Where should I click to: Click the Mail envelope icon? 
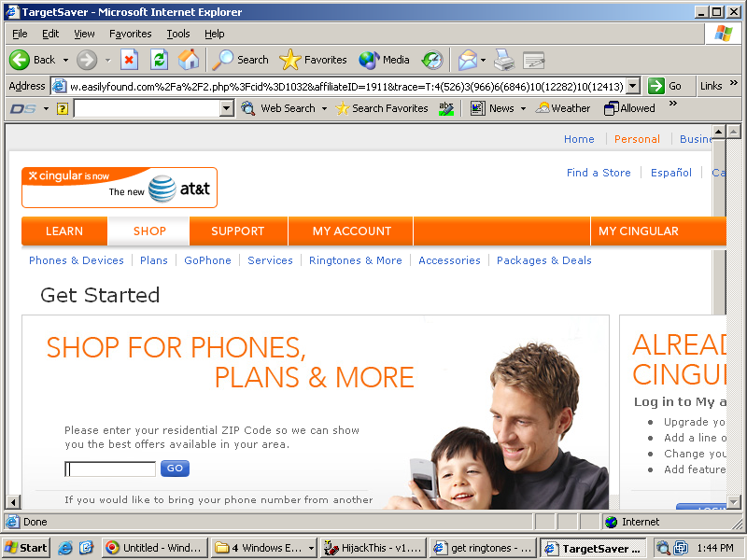[x=468, y=60]
